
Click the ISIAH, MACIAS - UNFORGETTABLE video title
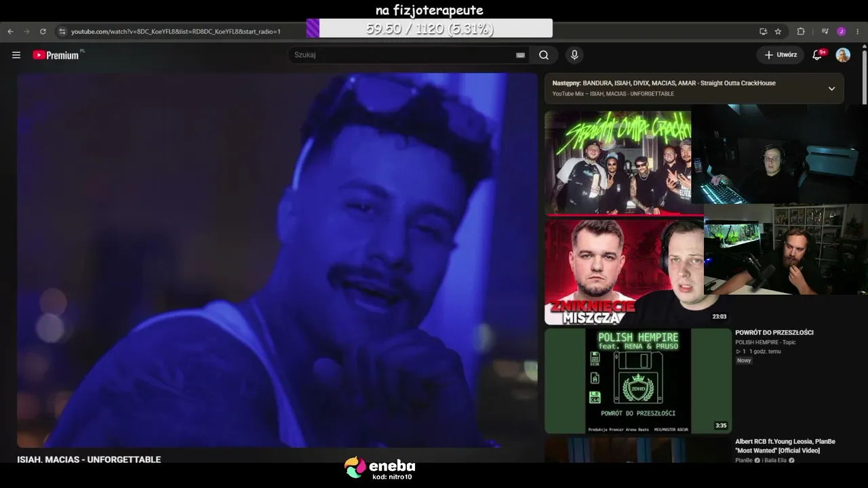[x=89, y=460]
